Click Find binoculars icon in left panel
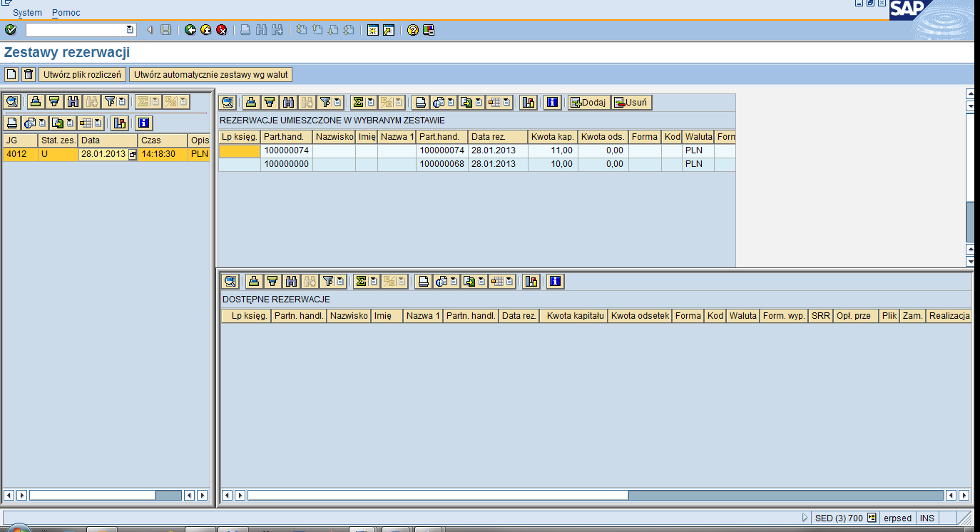Viewport: 980px width, 532px height. 72,102
